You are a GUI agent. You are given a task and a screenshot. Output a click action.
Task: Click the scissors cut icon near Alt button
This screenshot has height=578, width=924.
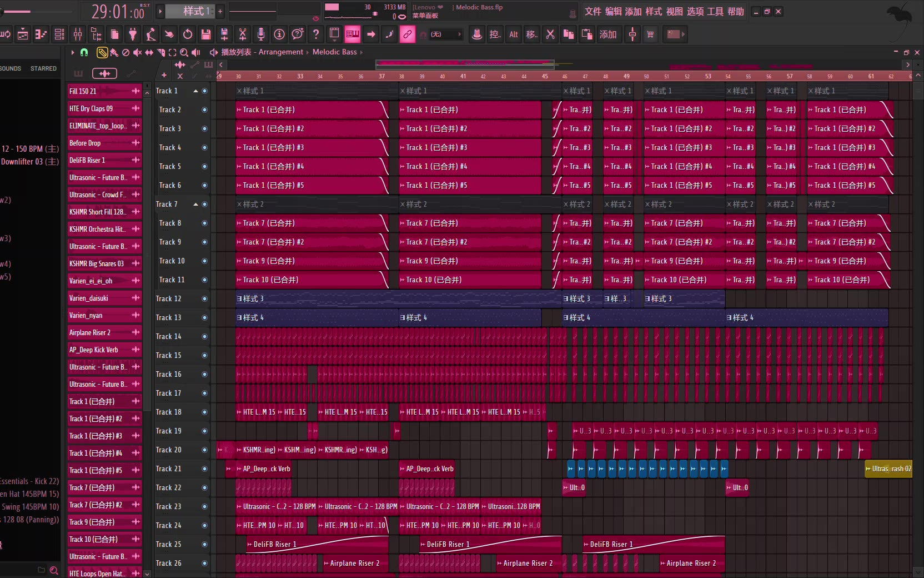tap(550, 34)
